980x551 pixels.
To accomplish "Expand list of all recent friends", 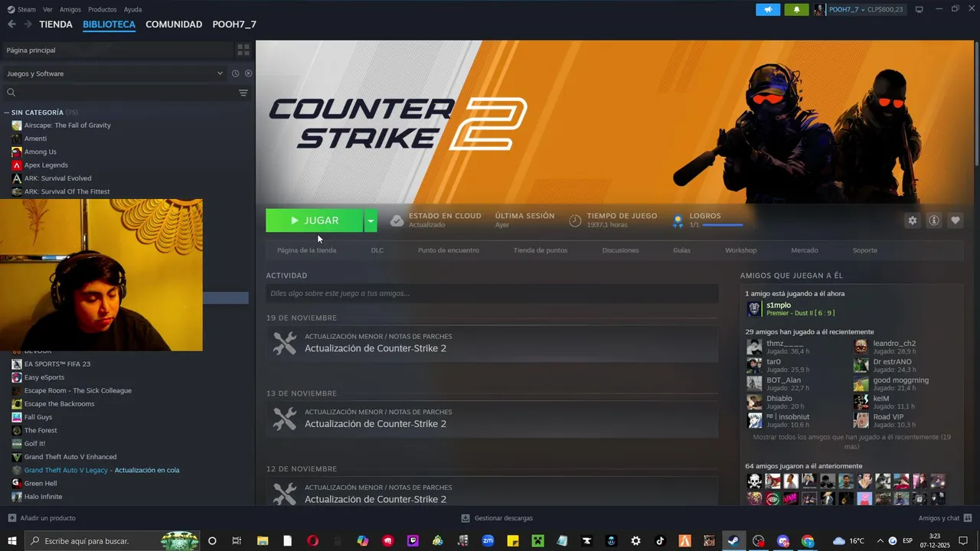I will click(851, 442).
